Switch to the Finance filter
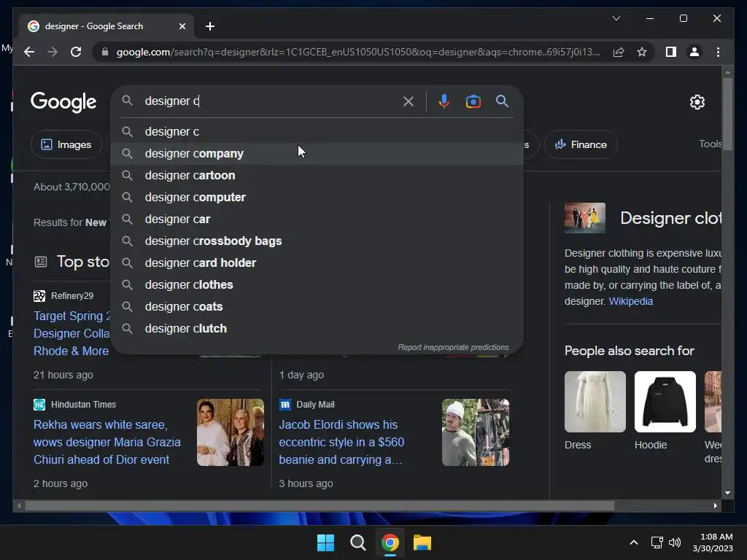Viewport: 747px width, 560px height. click(581, 145)
